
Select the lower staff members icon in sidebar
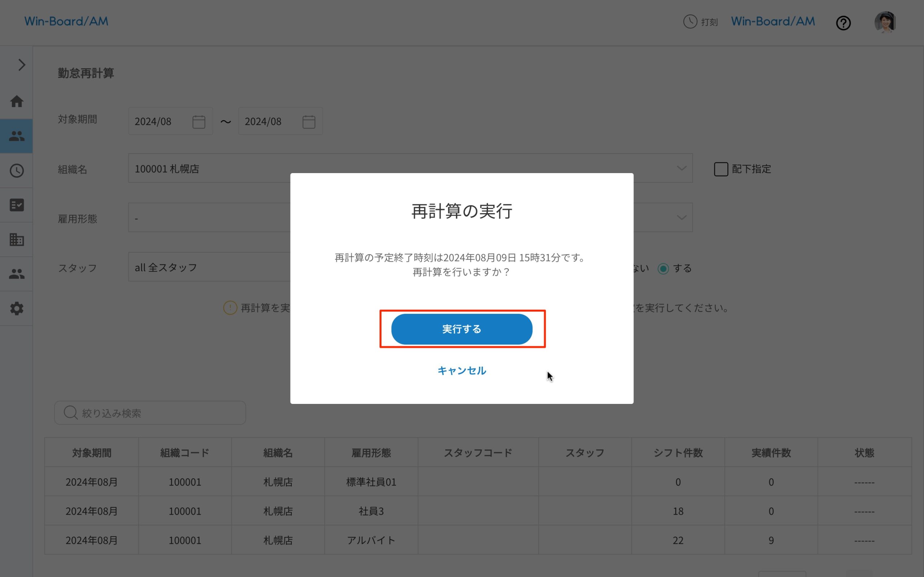[x=16, y=273]
